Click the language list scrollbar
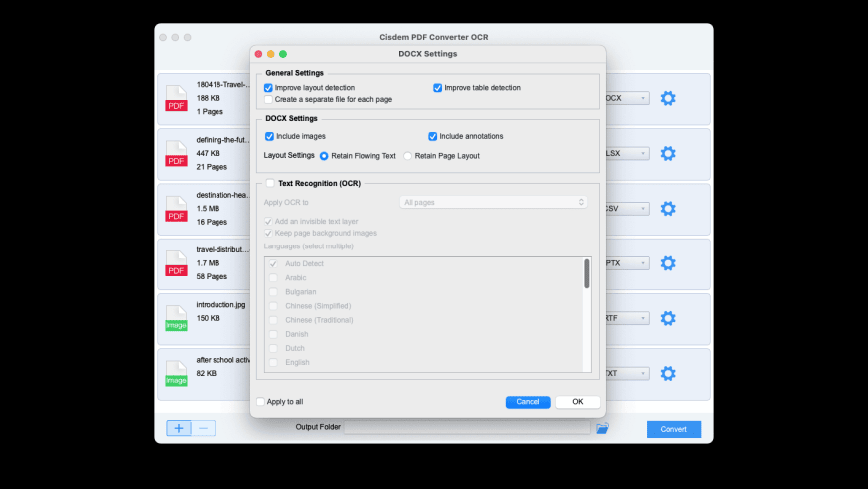 [587, 274]
